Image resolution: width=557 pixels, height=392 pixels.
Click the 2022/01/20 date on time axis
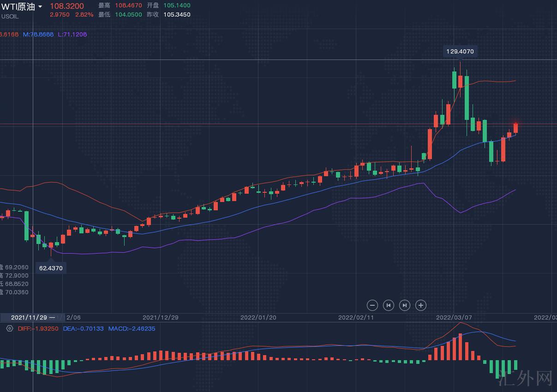tap(258, 317)
